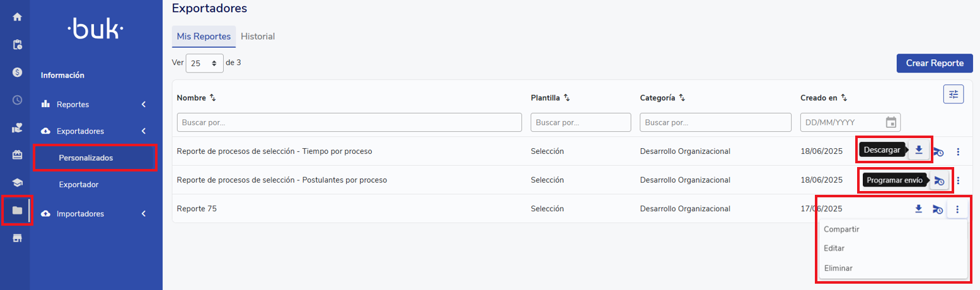Open the clock attendance icon in rail
This screenshot has height=290, width=980.
pyautogui.click(x=18, y=100)
